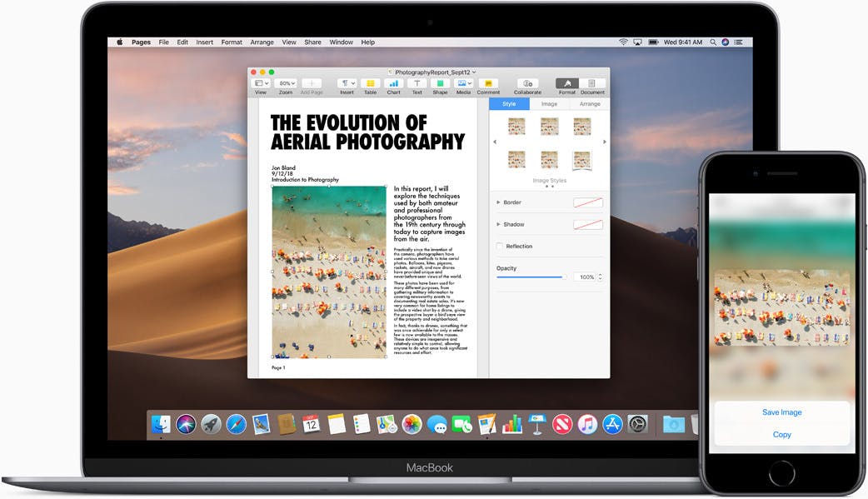868x499 pixels.
Task: Insert a Chart from the toolbar
Action: coord(393,83)
